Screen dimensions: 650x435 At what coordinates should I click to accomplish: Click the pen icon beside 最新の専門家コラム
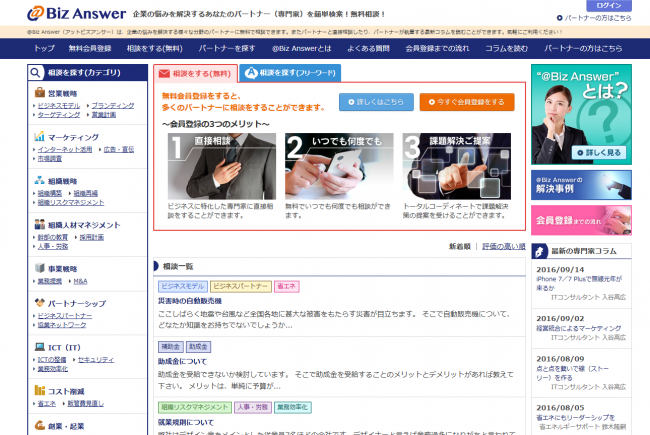pos(539,251)
